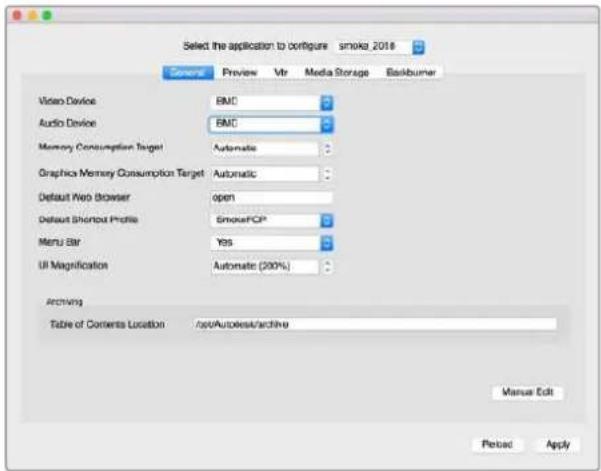The width and height of the screenshot is (601, 471).
Task: Open the application selector dropdown smoke_2018
Action: click(x=380, y=47)
